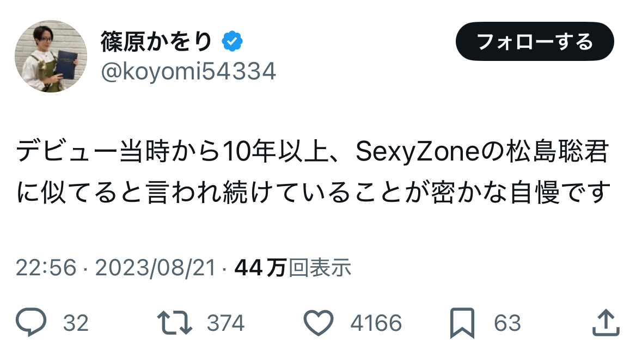Viewport: 642px width, 364px height.
Task: Click the 22:56 timestamp
Action: click(x=46, y=268)
